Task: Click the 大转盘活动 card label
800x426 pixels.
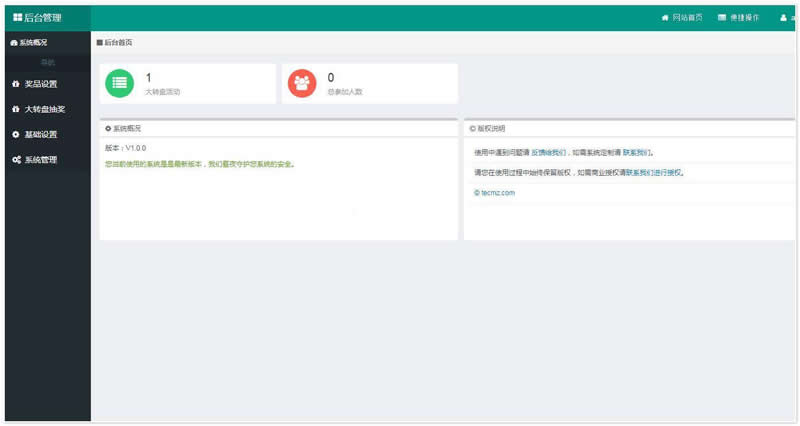Action: 162,92
